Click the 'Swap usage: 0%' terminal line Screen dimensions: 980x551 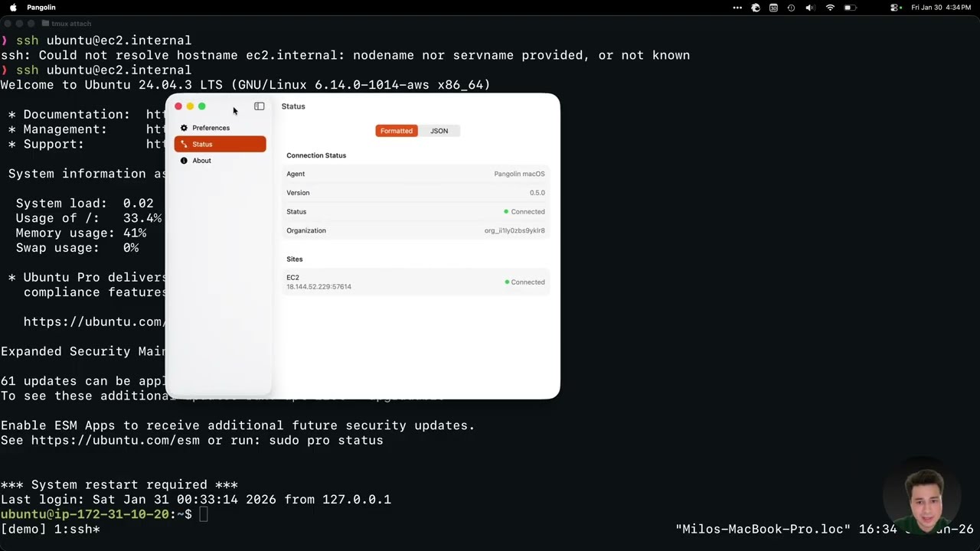coord(77,248)
